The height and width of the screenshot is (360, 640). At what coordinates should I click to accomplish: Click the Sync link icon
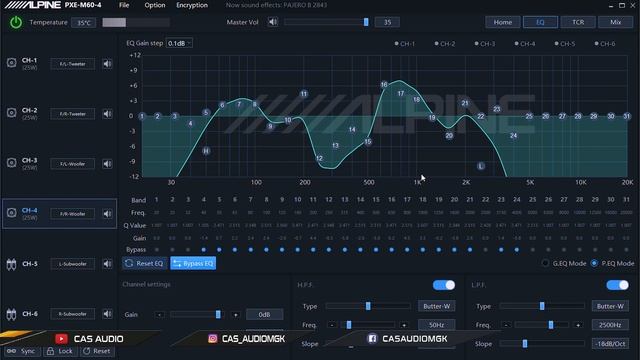[x=11, y=351]
